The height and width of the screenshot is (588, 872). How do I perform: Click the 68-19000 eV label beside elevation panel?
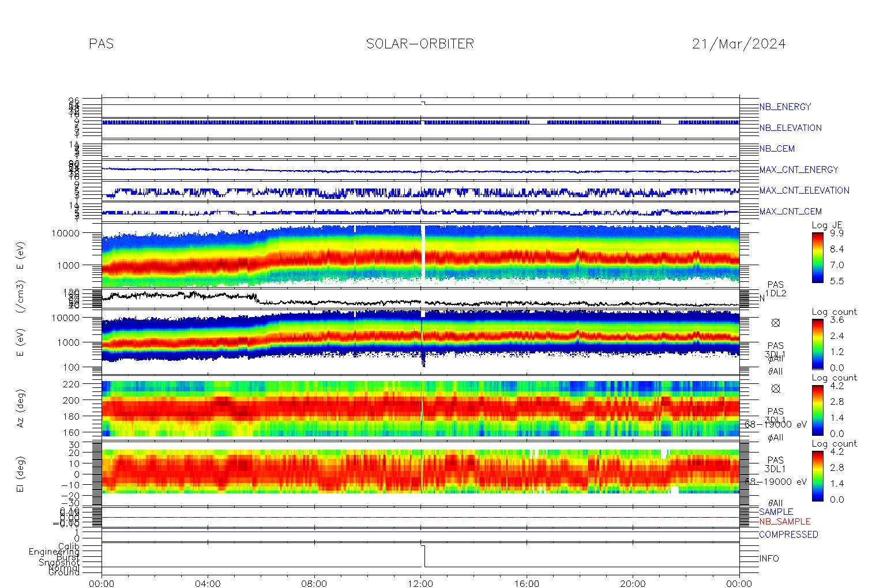(x=776, y=481)
